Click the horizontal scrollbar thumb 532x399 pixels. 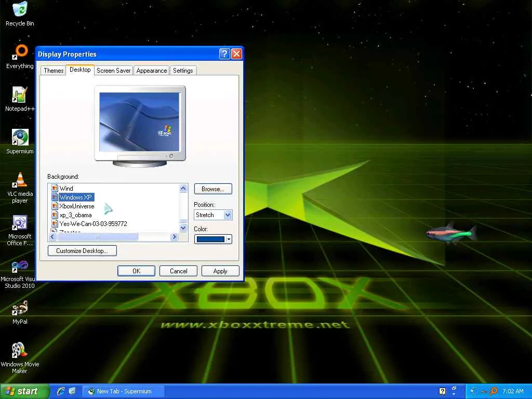coord(98,236)
